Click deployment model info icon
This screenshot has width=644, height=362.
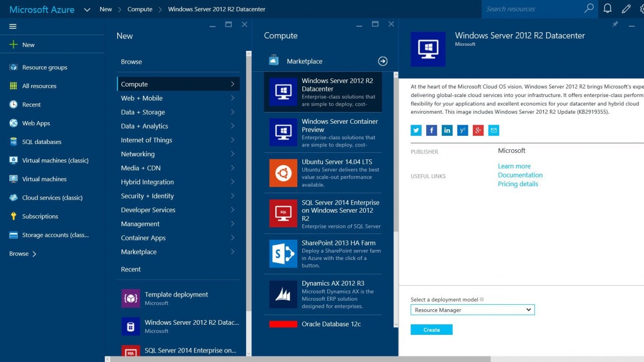coord(481,299)
